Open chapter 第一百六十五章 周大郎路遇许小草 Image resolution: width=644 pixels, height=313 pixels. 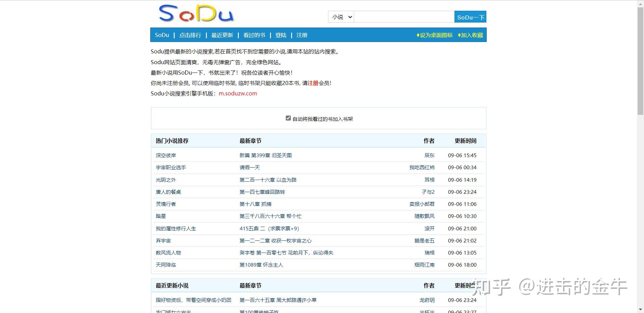click(278, 300)
